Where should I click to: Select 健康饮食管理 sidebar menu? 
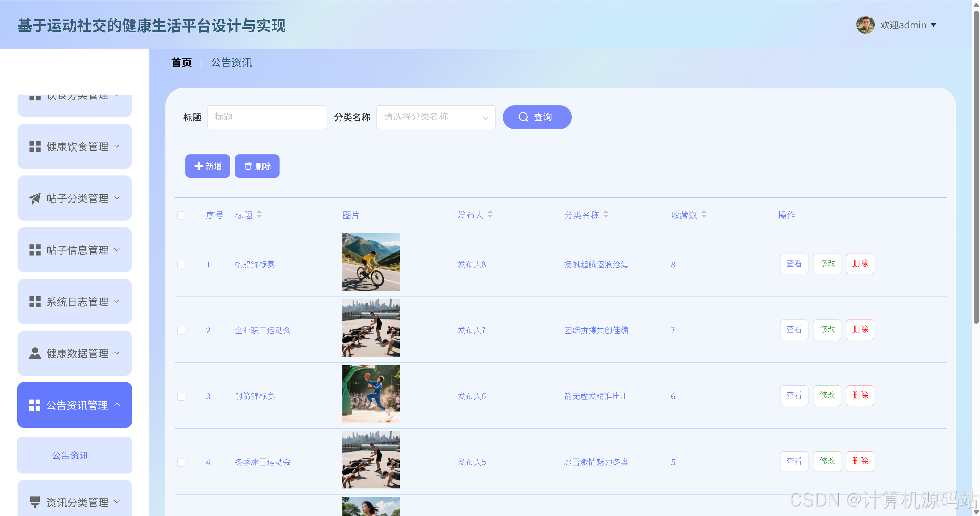coord(75,146)
